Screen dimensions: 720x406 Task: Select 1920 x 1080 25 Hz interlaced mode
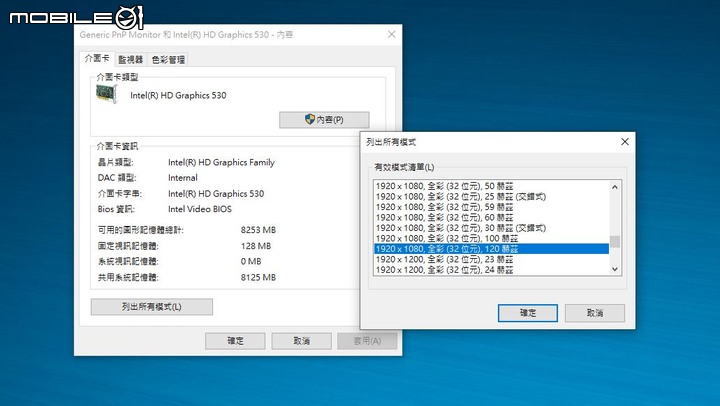491,197
